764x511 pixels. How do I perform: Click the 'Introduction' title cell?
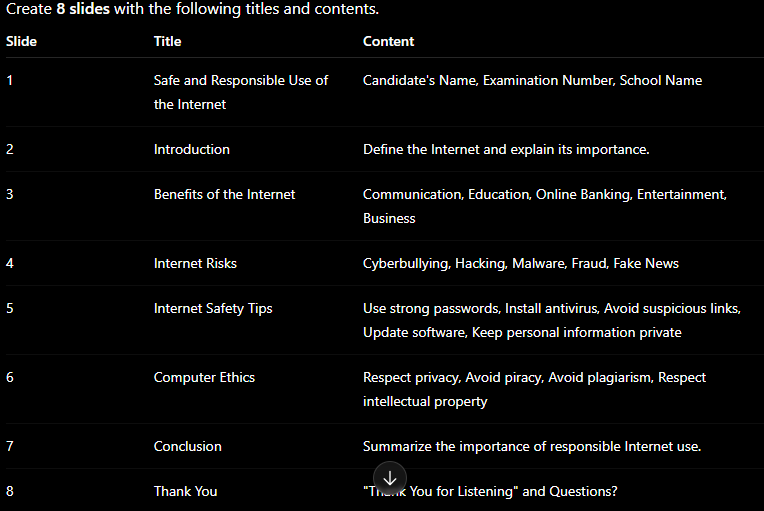(x=191, y=149)
